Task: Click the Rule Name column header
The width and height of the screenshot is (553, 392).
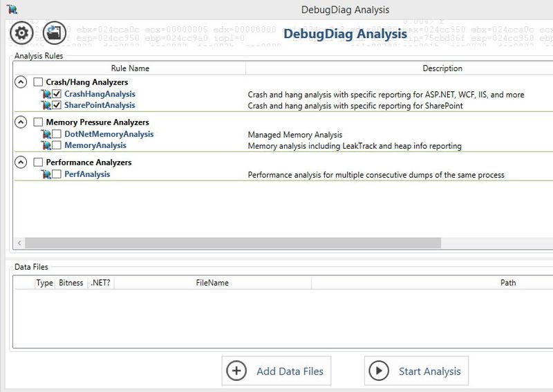Action: [130, 68]
